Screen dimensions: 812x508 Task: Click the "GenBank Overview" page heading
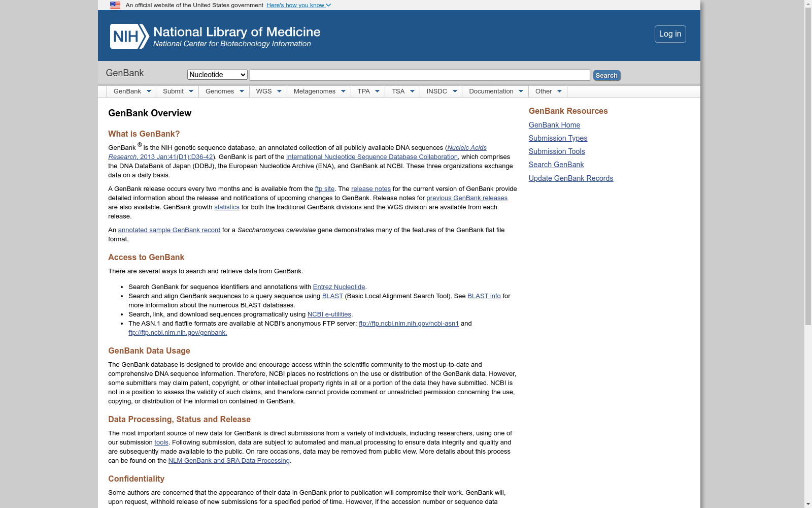tap(150, 113)
